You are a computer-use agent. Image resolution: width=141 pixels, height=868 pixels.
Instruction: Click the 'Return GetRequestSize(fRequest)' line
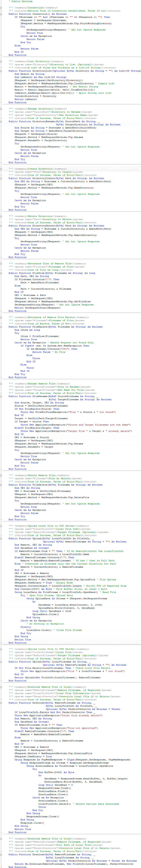pyautogui.click(x=37, y=308)
